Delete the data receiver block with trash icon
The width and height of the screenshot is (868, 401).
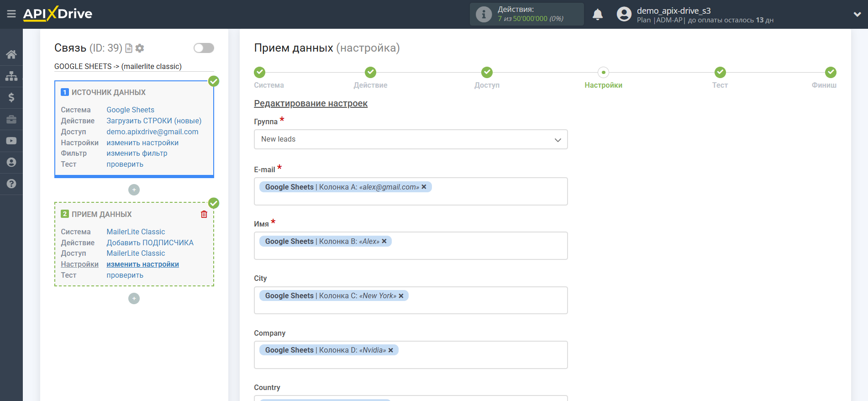(204, 214)
